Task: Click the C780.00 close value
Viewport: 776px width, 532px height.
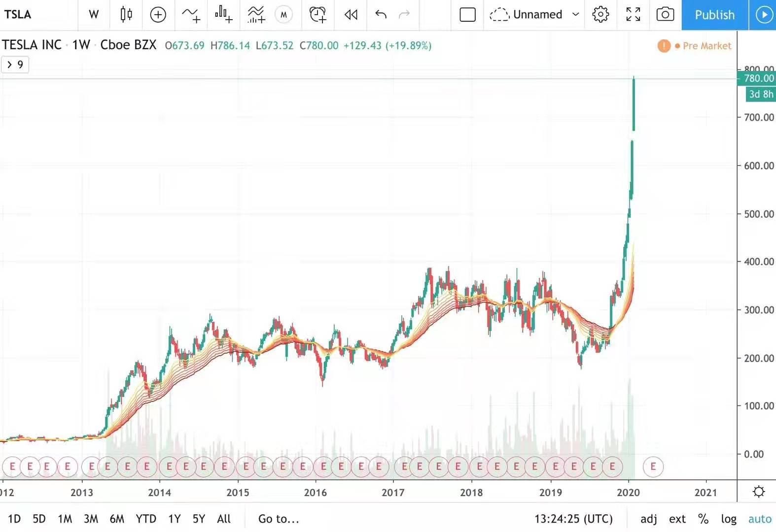Action: 319,46
